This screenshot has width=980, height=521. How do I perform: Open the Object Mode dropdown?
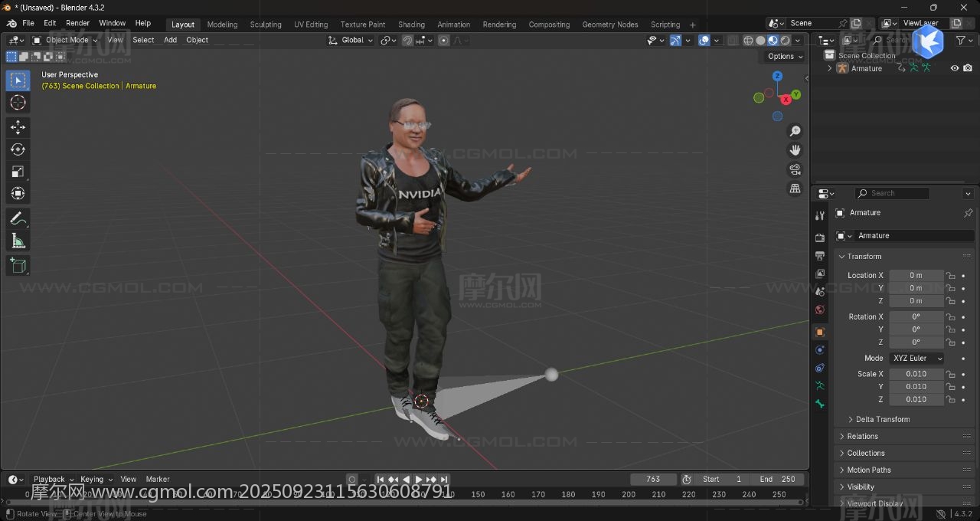(x=66, y=40)
